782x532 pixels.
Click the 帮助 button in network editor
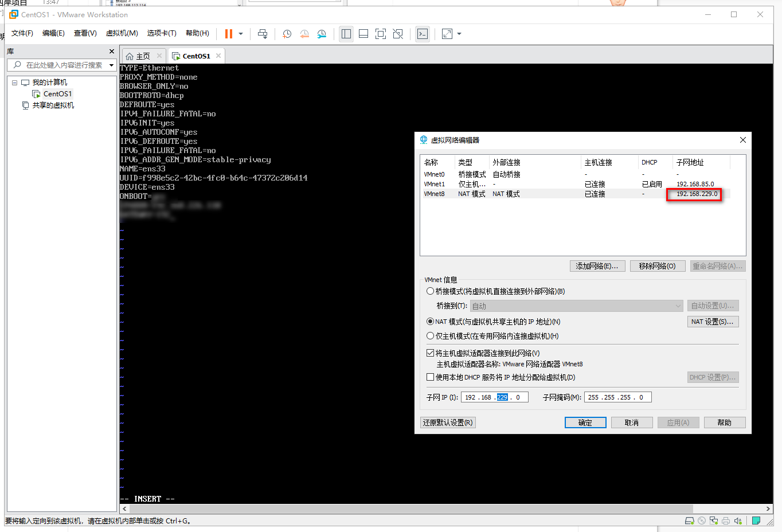[725, 423]
